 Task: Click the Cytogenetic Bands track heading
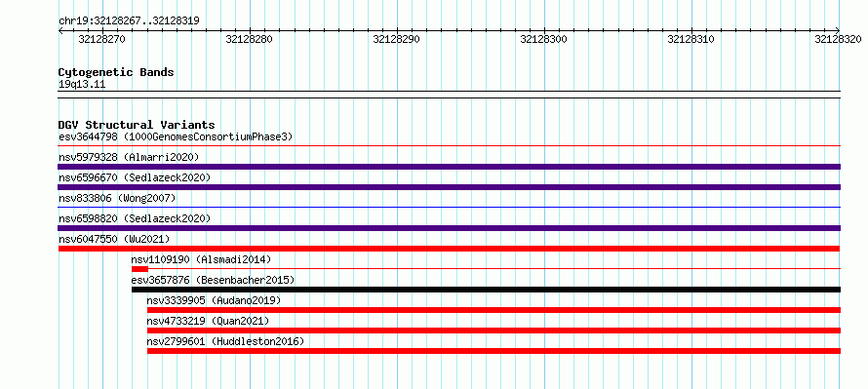tap(116, 72)
